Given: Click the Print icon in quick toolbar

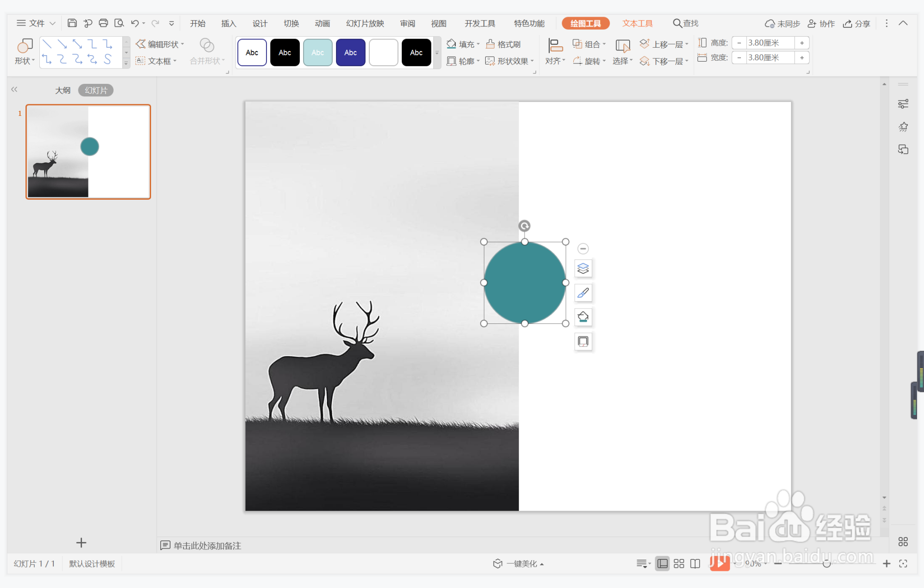Looking at the screenshot, I should [x=103, y=23].
